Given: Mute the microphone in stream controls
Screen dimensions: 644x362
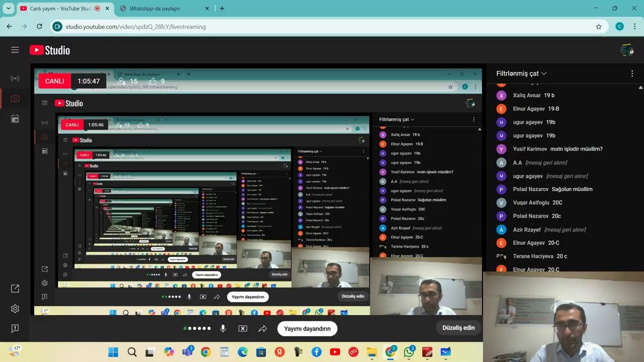Looking at the screenshot, I should (x=223, y=328).
